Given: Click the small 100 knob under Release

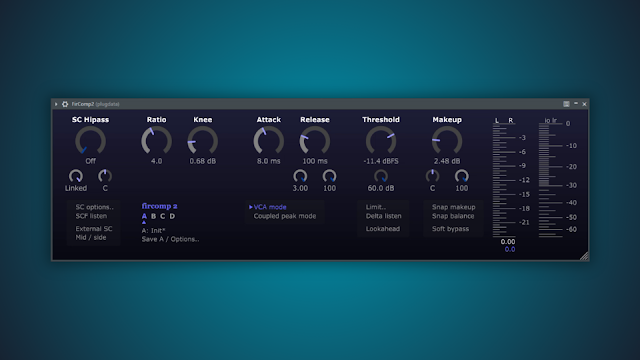Looking at the screenshot, I should click(x=329, y=176).
